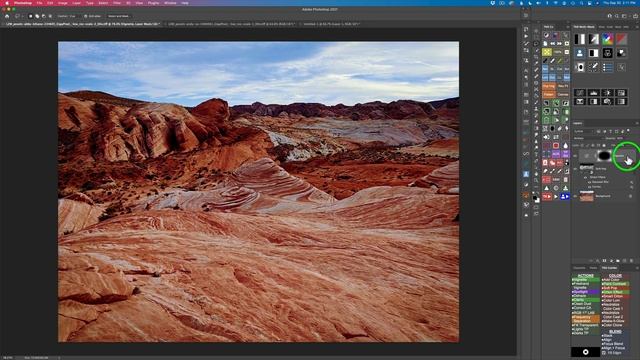Screen dimensions: 640x360
Task: Click the Home icon in options bar
Action: (7, 16)
